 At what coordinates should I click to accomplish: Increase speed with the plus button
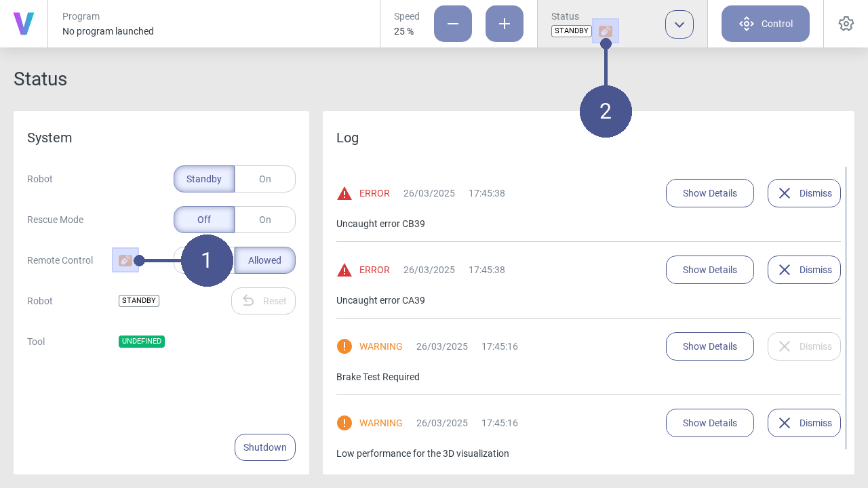(504, 24)
